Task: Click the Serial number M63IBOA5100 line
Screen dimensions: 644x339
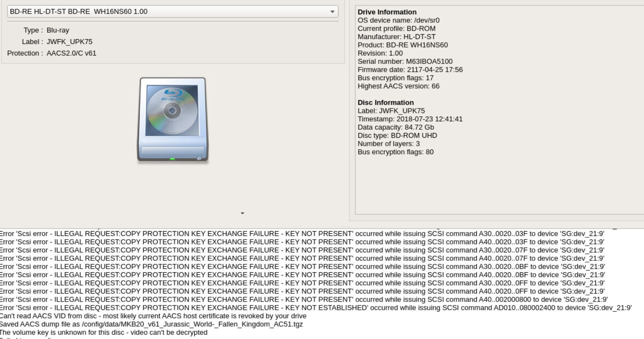Action: pos(405,61)
